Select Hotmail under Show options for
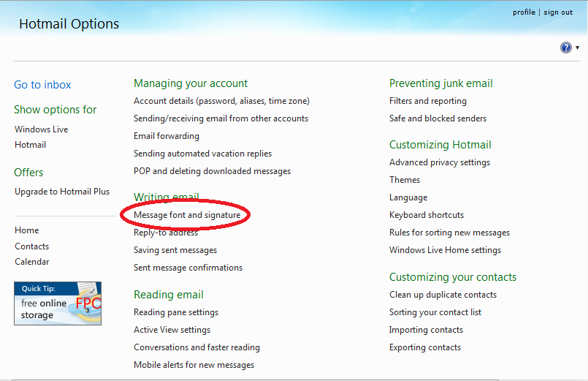The height and width of the screenshot is (381, 588). coord(31,145)
